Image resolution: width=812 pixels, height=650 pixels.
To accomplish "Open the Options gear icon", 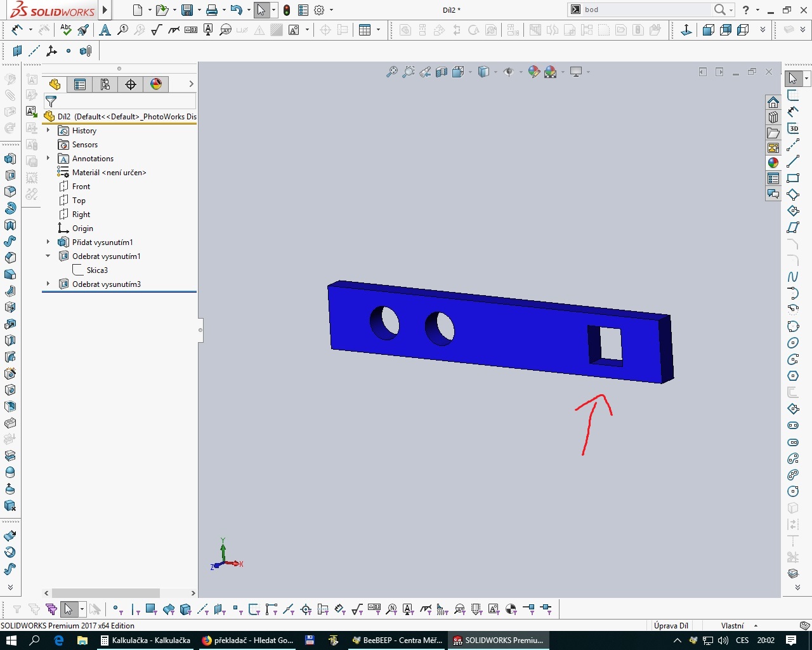I will [319, 10].
